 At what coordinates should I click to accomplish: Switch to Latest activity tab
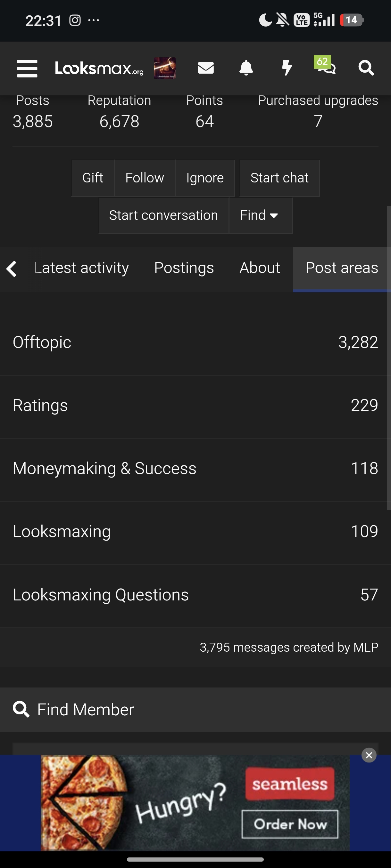click(x=81, y=268)
